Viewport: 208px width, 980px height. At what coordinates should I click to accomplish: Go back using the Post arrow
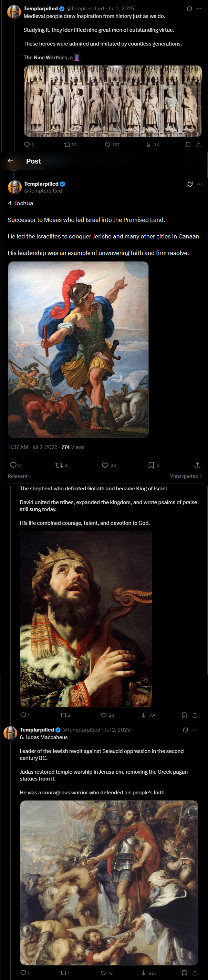tap(11, 161)
